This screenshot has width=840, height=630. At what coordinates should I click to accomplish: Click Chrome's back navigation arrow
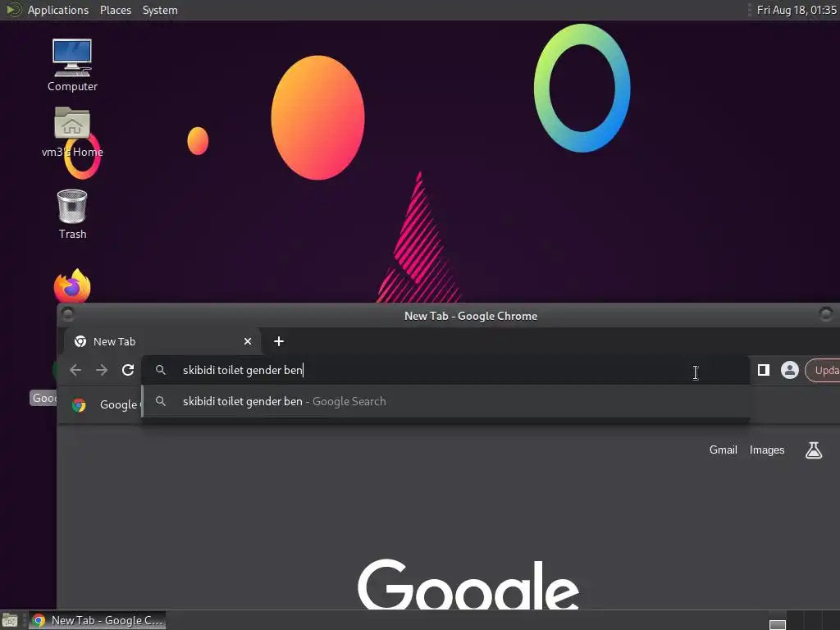[x=75, y=370]
